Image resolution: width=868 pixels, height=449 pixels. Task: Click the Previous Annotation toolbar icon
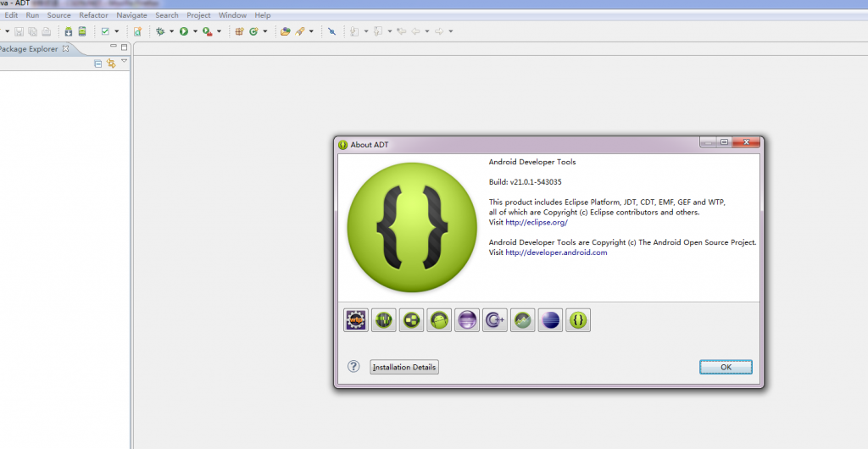coord(379,31)
